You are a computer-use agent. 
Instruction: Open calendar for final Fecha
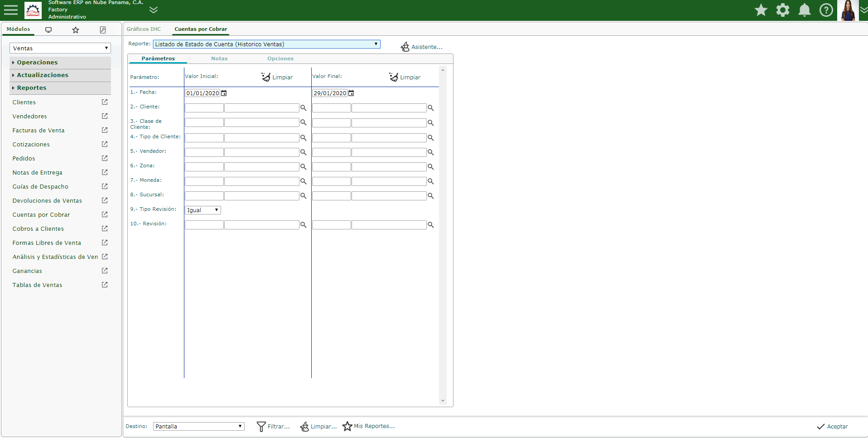[351, 93]
